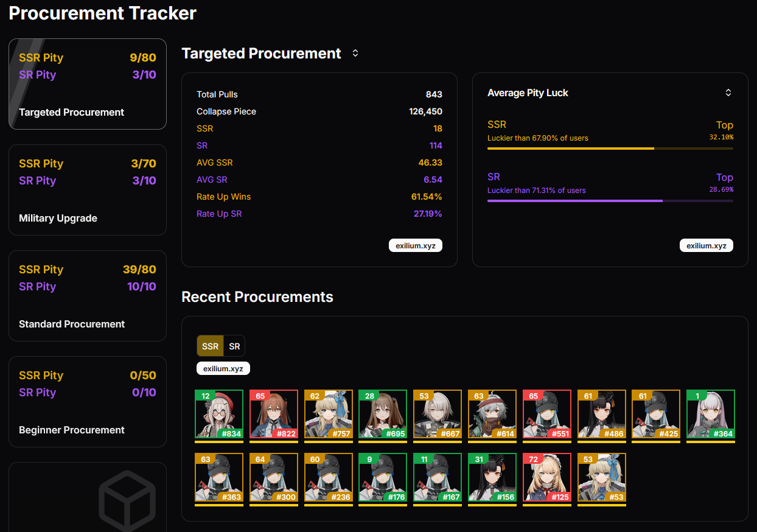
Task: Click exilium.xyz badge in Average Pity Luck card
Action: [x=706, y=246]
